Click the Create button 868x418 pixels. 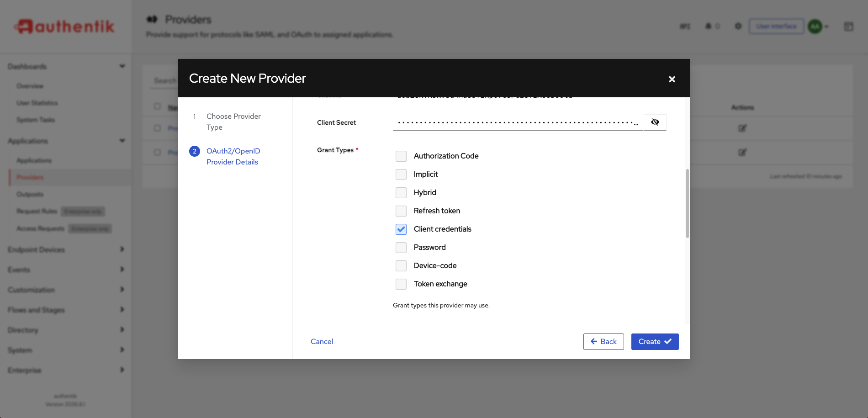click(x=655, y=342)
